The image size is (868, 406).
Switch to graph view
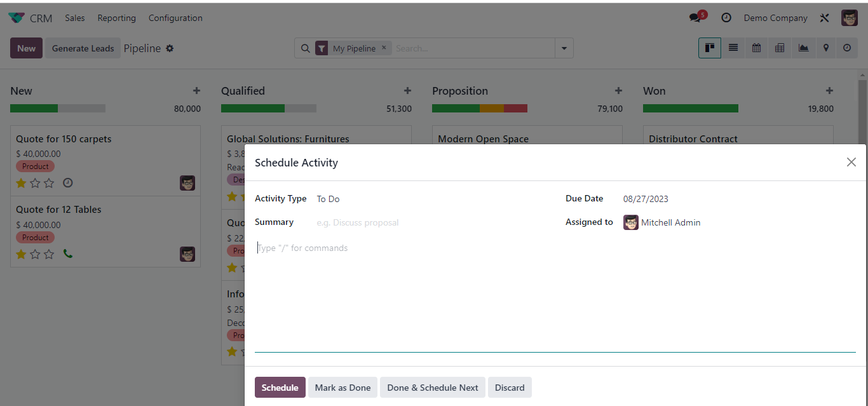point(803,48)
